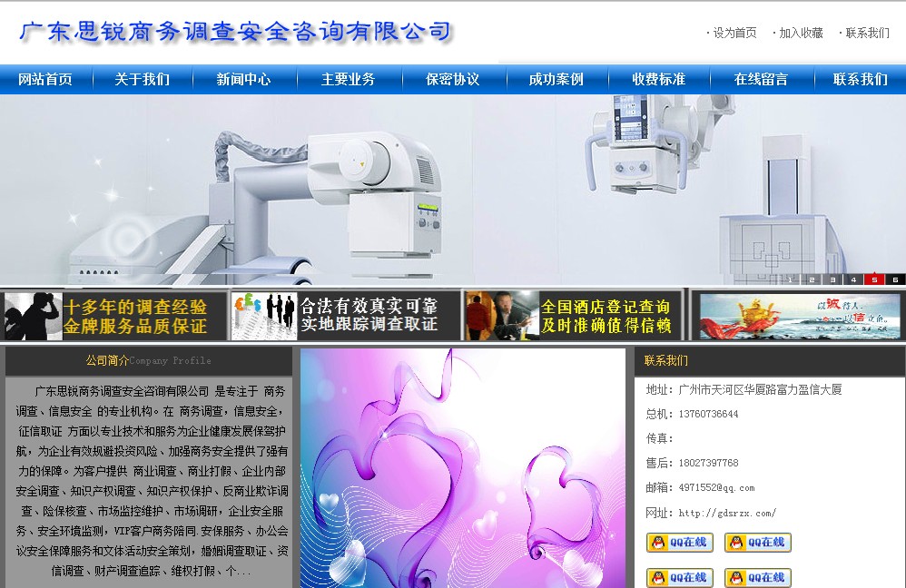Open the bottom-right QQ在线 chat icon
This screenshot has width=906, height=588.
758,577
